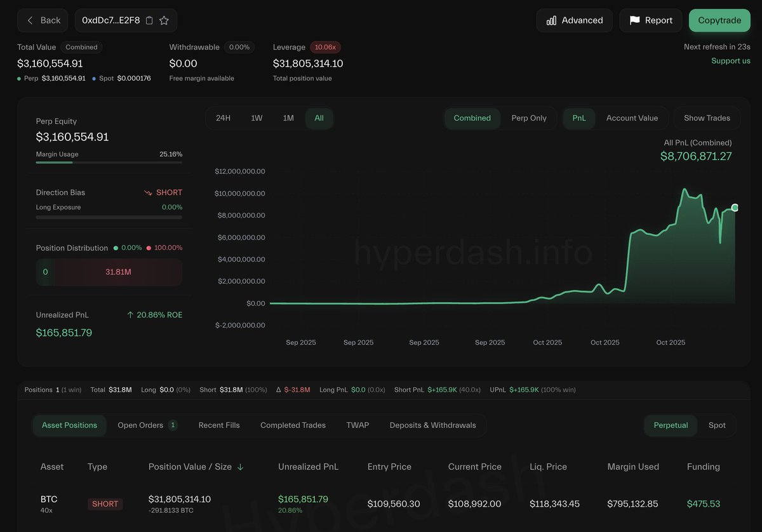Click the copy address clipboard icon
The width and height of the screenshot is (762, 532).
click(x=149, y=20)
